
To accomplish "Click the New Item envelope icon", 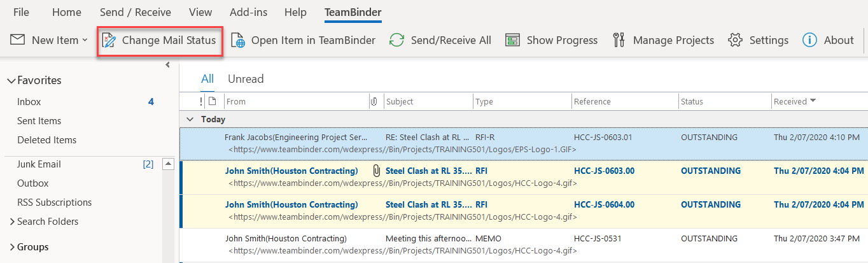I will click(18, 40).
